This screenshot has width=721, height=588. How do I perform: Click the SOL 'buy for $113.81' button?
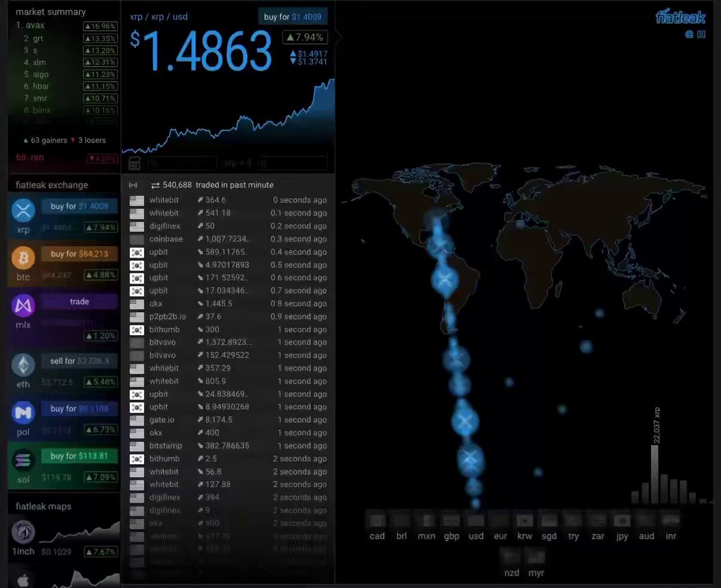click(79, 456)
